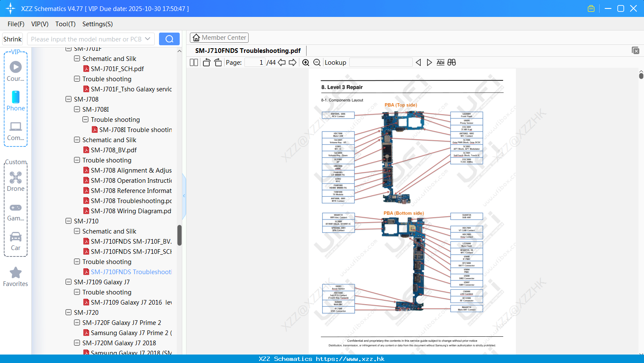The width and height of the screenshot is (644, 363).
Task: Select the Phone category icon
Action: tap(16, 101)
